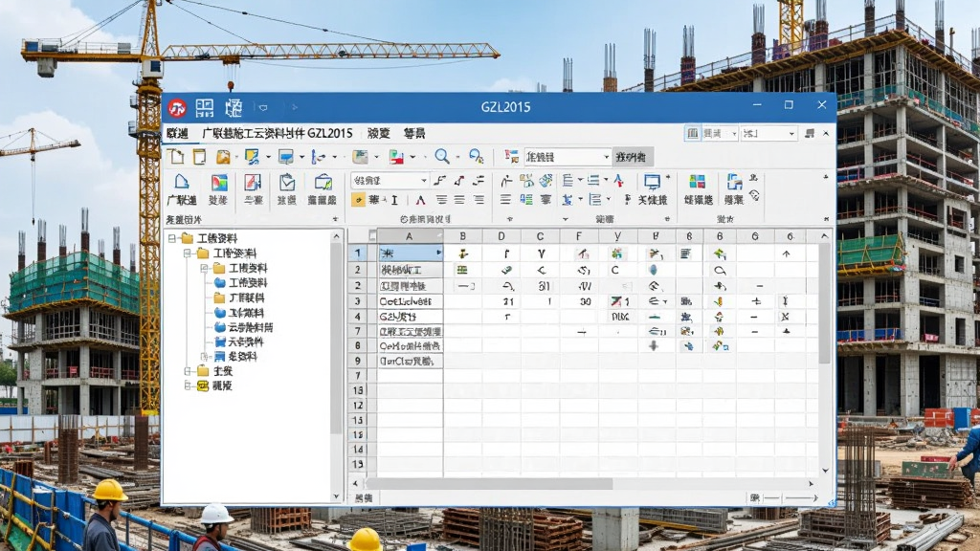This screenshot has width=980, height=551.
Task: Click the clipboard with checkmark ribbon icon
Action: click(287, 183)
